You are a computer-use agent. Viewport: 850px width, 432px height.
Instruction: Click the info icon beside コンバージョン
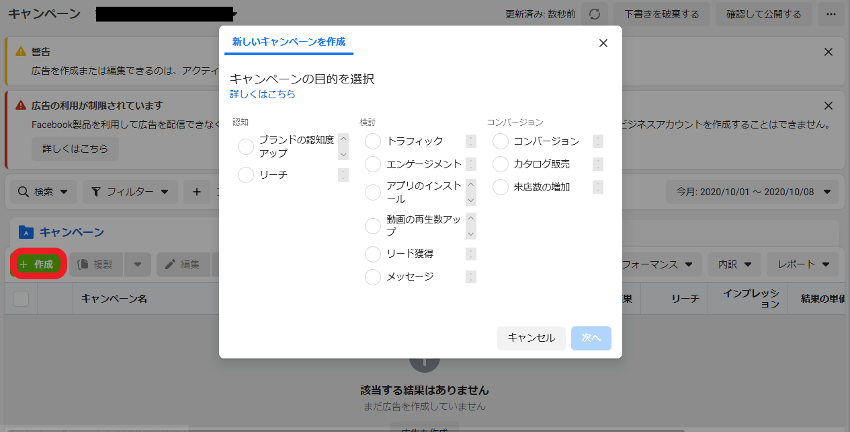point(598,141)
